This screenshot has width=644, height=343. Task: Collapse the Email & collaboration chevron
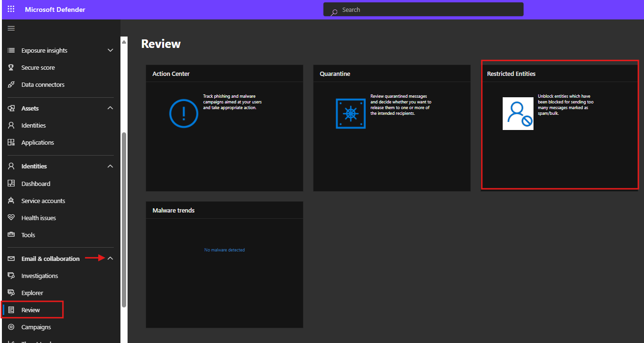tap(110, 259)
